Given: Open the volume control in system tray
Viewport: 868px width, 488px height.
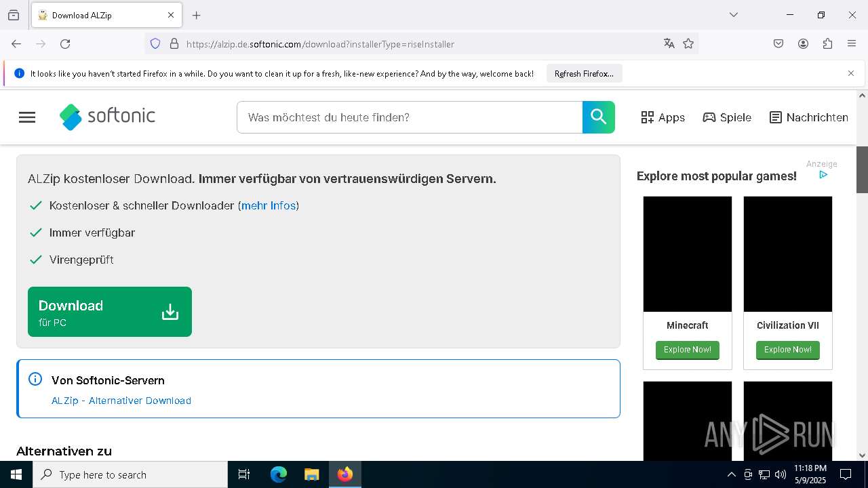Looking at the screenshot, I should tap(781, 474).
